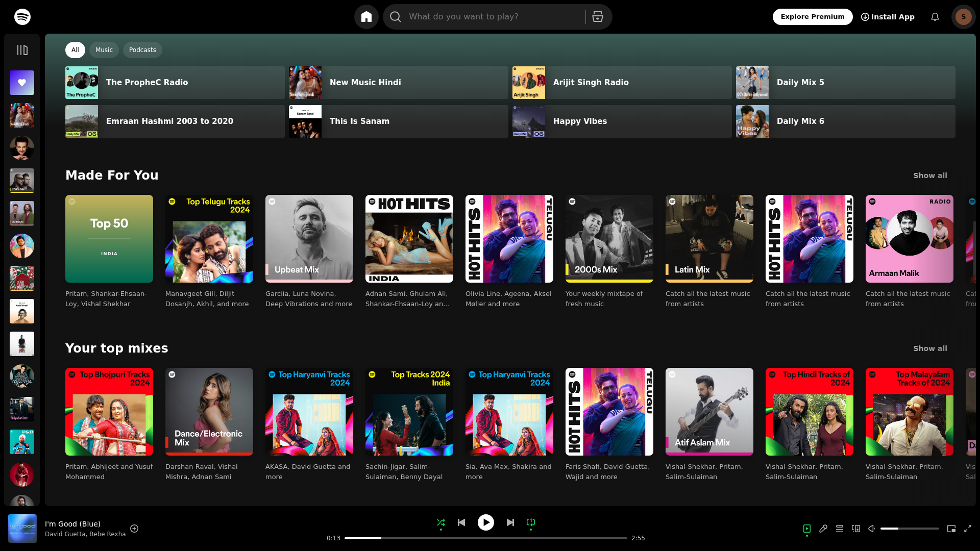Screen dimensions: 980x551
Task: Open the Upbeat Mix card
Action: (309, 239)
